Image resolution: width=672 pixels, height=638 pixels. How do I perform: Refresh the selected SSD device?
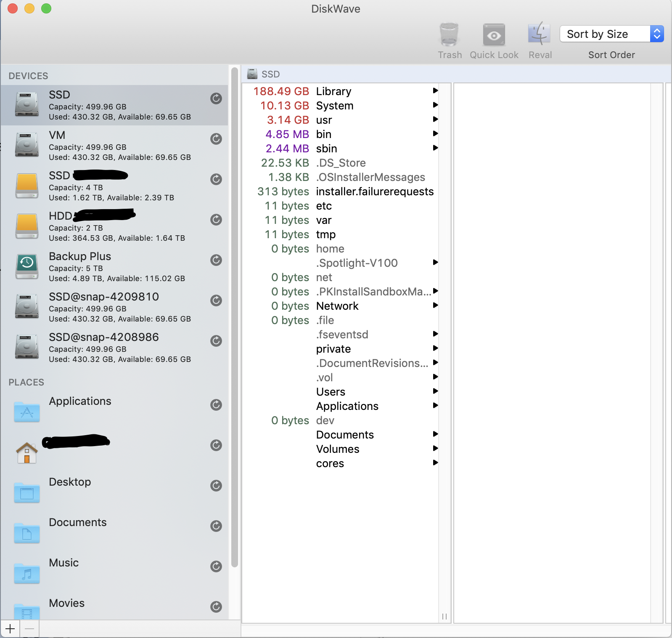coord(216,98)
